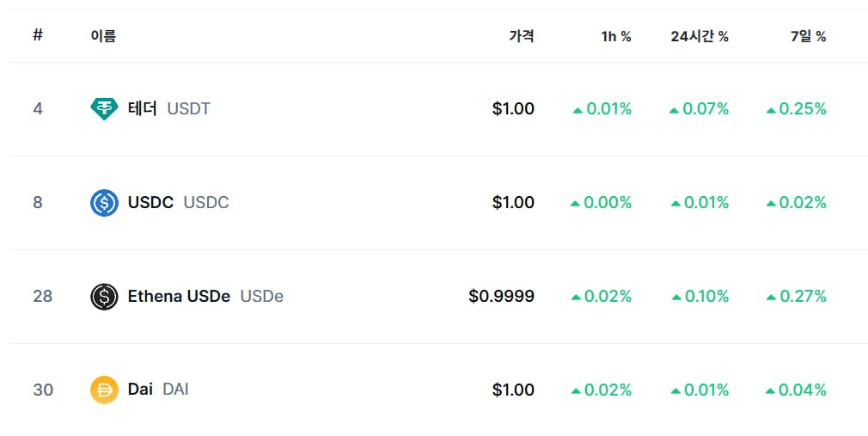The width and height of the screenshot is (868, 436).
Task: Sort table by the # rank column
Action: click(x=38, y=35)
